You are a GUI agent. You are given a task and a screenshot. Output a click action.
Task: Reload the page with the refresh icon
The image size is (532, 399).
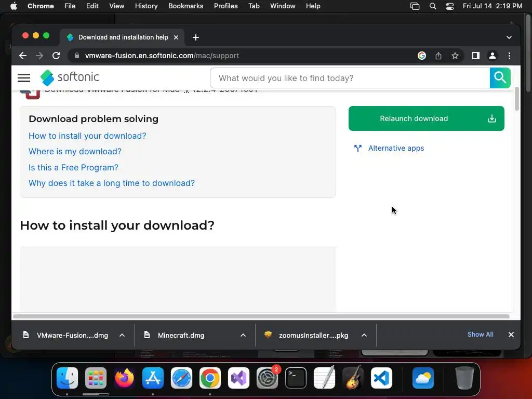coord(56,56)
